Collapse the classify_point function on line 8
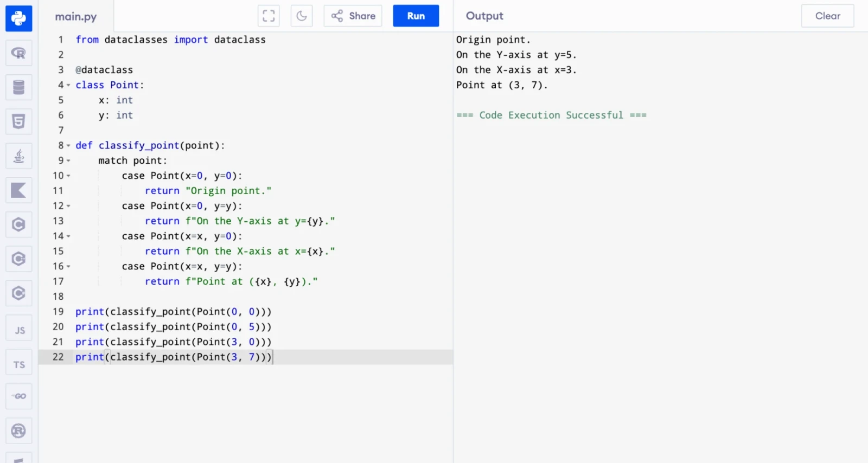Image resolution: width=868 pixels, height=463 pixels. coord(68,146)
